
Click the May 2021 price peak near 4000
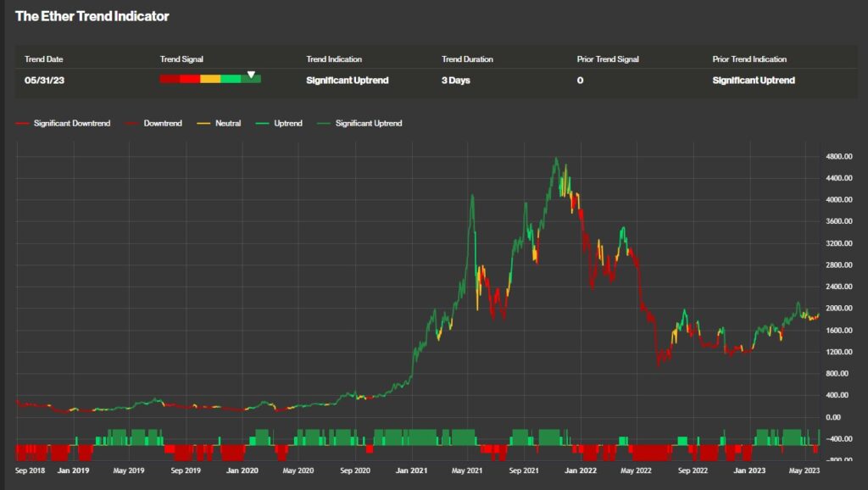click(x=472, y=196)
